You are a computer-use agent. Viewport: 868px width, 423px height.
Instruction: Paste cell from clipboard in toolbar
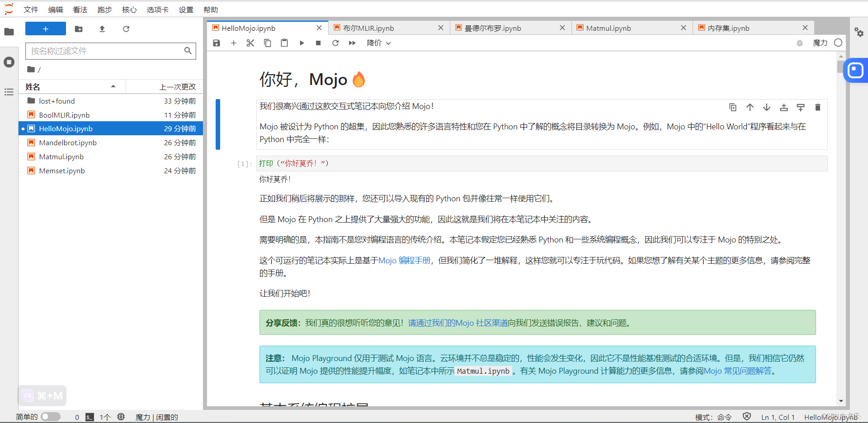tap(284, 43)
